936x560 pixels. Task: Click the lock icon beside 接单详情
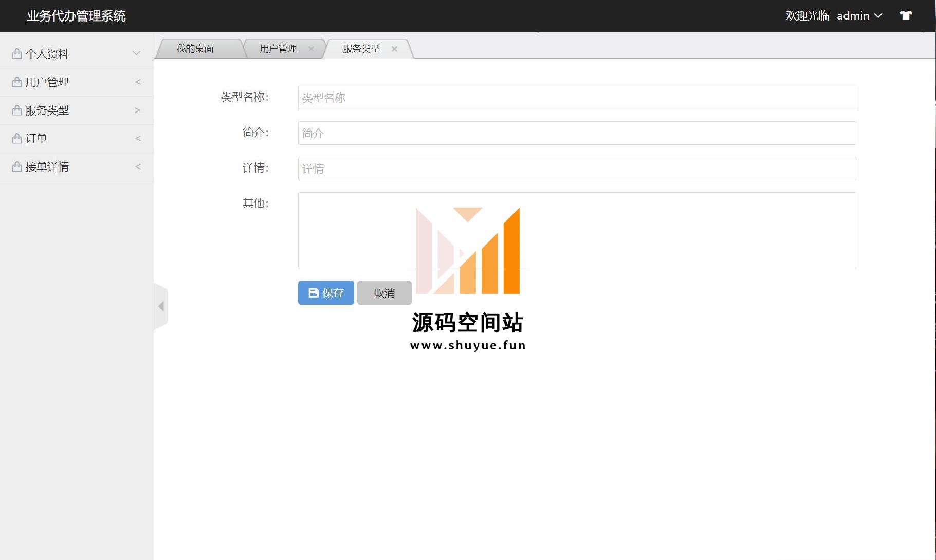[x=17, y=167]
